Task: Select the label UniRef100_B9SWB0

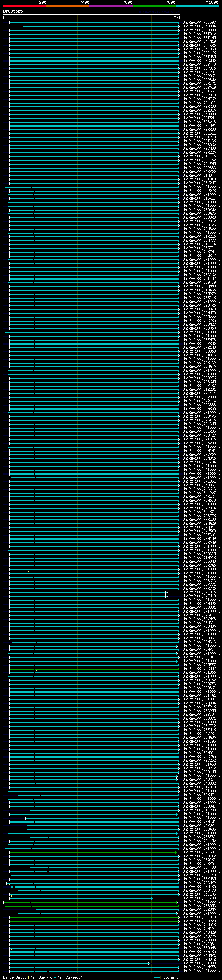Action: pos(199,60)
